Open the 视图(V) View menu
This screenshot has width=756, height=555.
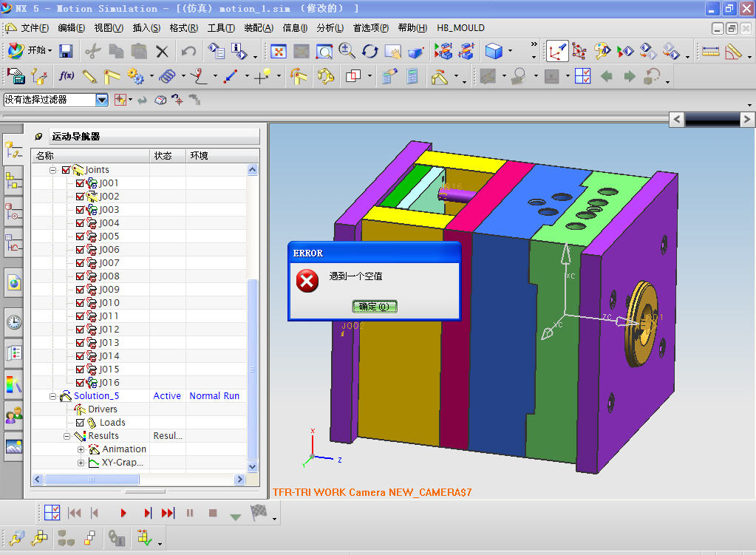[109, 28]
